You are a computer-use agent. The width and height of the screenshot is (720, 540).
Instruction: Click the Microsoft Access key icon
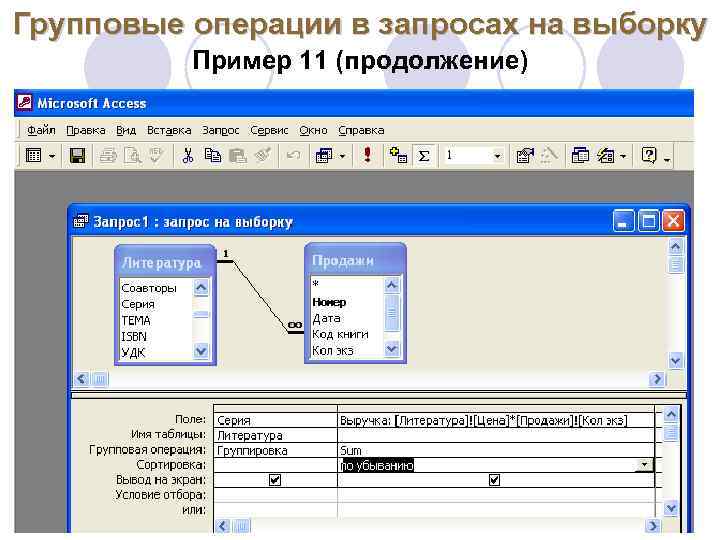25,102
